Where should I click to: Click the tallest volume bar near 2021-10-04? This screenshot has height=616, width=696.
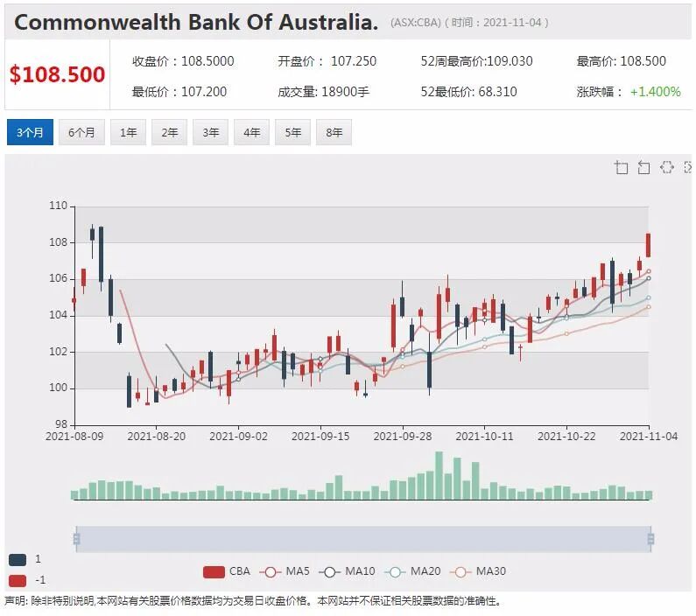pyautogui.click(x=439, y=476)
